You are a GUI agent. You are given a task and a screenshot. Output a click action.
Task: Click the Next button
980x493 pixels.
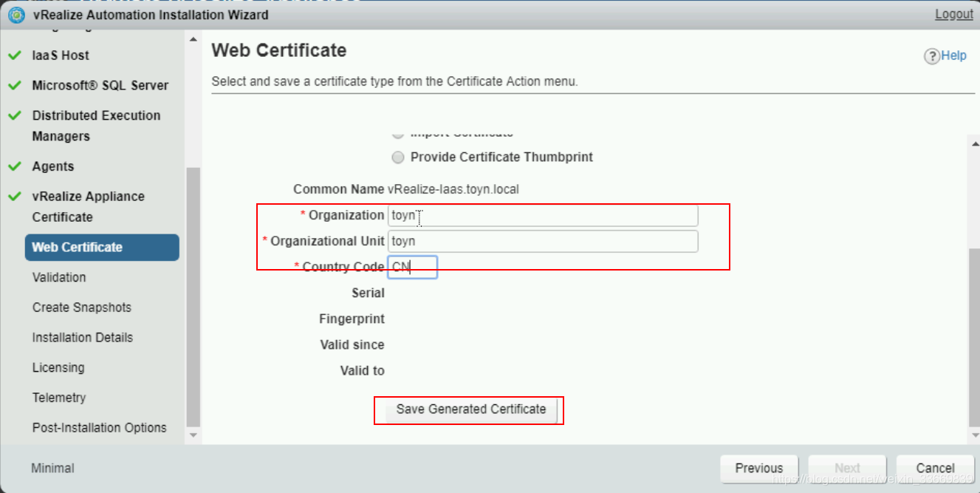[847, 469]
